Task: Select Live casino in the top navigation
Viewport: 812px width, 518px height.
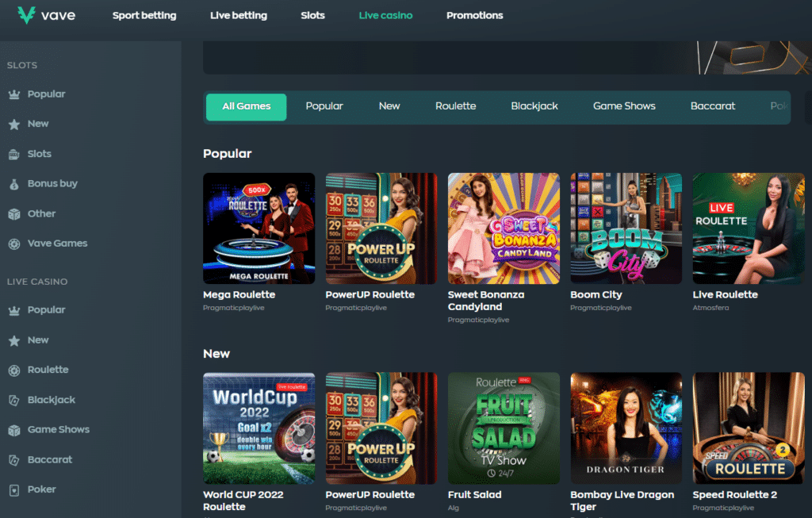Action: tap(386, 16)
